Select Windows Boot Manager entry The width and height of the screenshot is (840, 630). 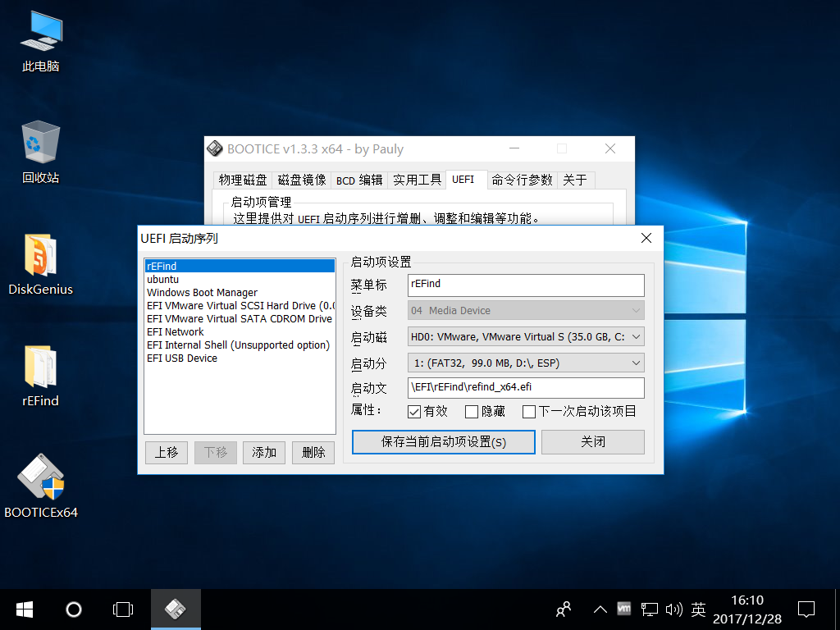[240, 293]
